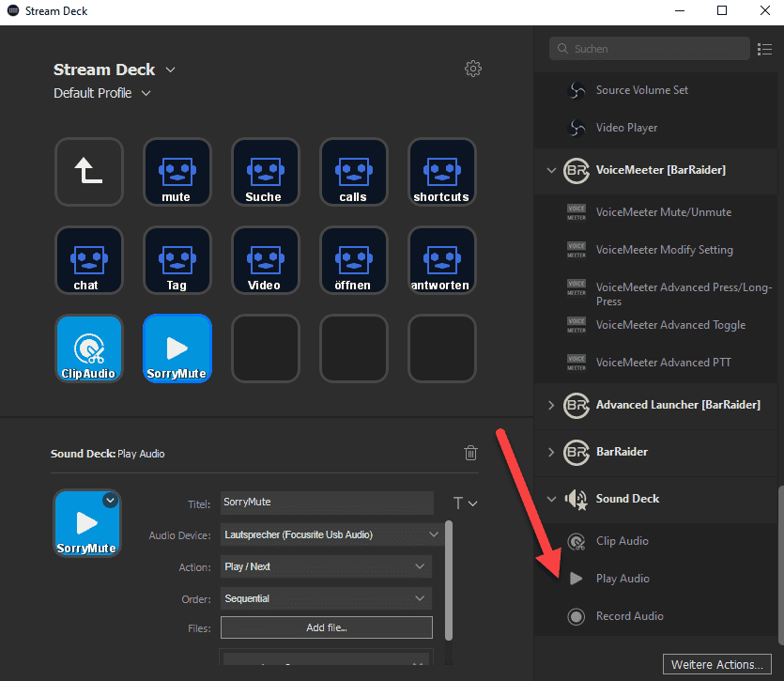Click the Add file... button
784x681 pixels.
pyautogui.click(x=327, y=627)
